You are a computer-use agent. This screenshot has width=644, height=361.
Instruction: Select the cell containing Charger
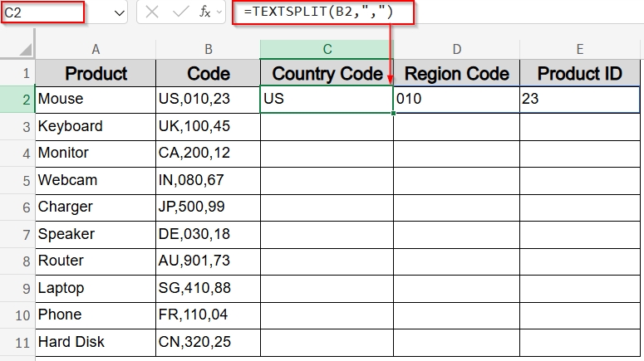pos(96,207)
